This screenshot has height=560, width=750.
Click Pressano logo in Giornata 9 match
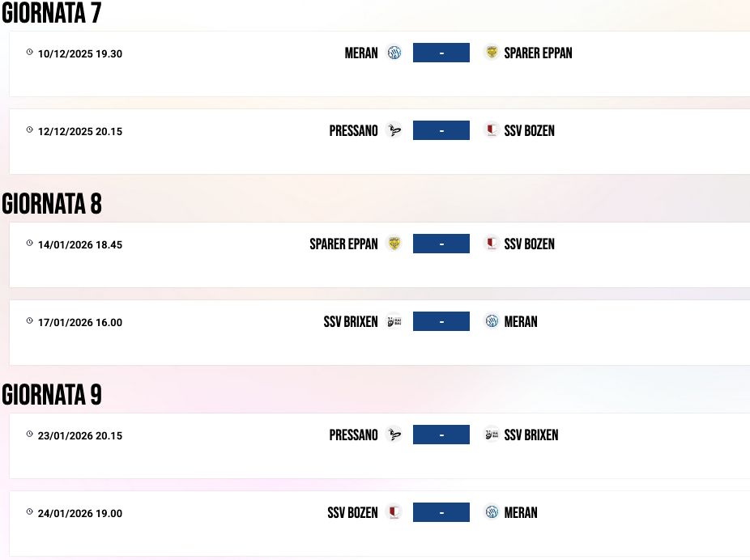point(394,435)
